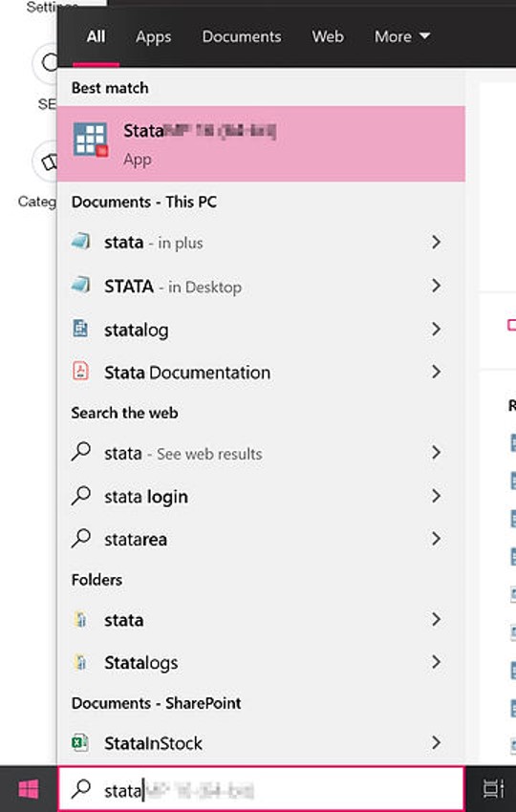
Task: Click the search box containing stata
Action: (x=261, y=789)
